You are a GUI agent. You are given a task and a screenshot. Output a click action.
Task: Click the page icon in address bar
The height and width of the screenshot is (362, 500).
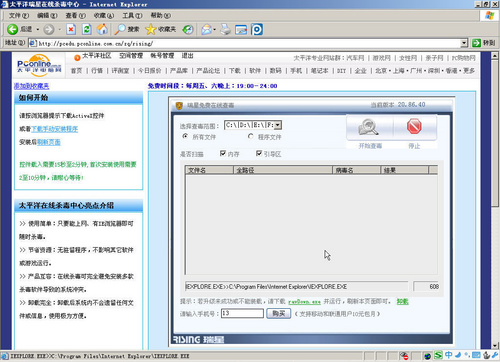pos(32,43)
